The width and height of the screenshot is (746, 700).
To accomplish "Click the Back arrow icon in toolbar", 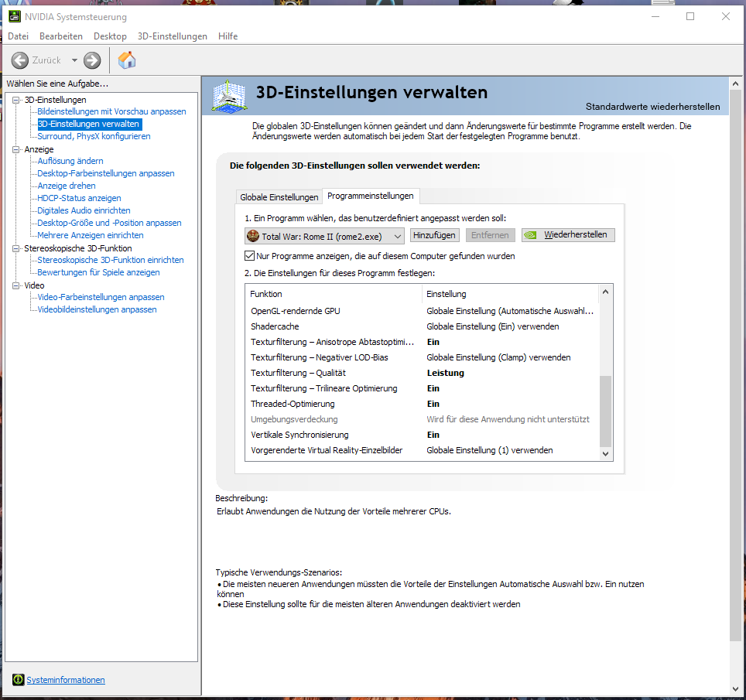I will (20, 60).
